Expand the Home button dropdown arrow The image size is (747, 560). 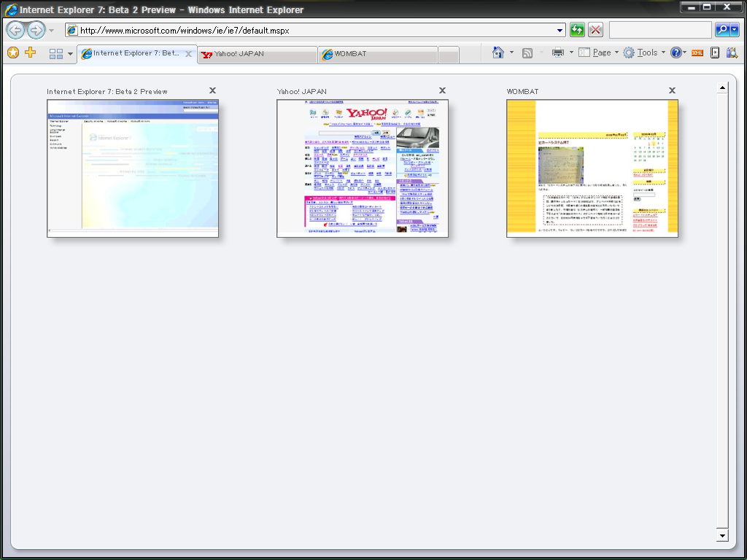pyautogui.click(x=511, y=52)
